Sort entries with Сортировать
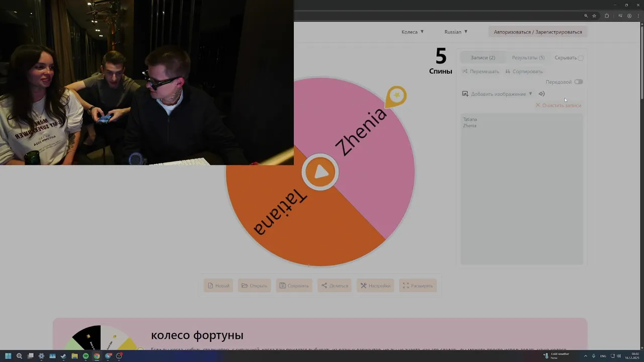 (x=524, y=71)
